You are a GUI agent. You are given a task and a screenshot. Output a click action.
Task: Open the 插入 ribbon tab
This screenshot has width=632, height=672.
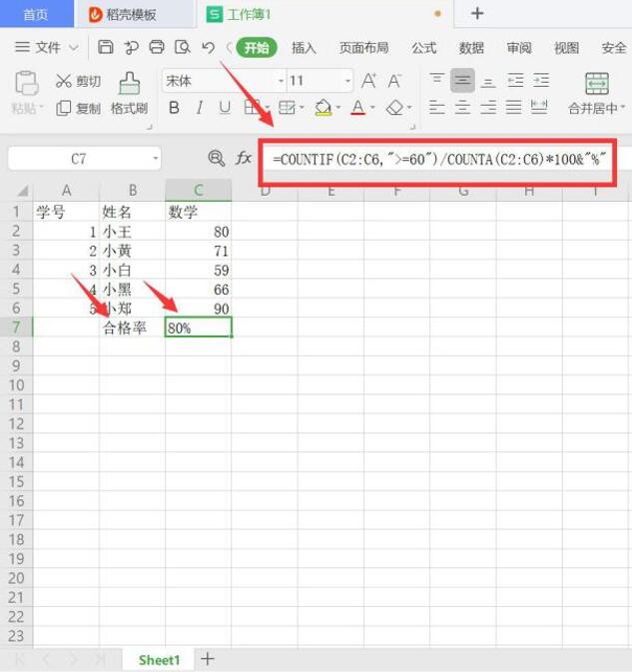[x=304, y=48]
